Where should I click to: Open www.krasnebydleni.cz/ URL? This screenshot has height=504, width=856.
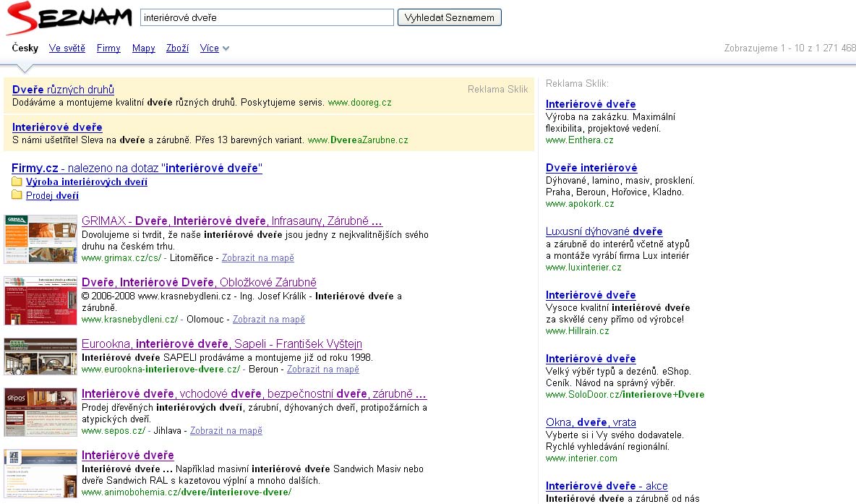pyautogui.click(x=130, y=320)
